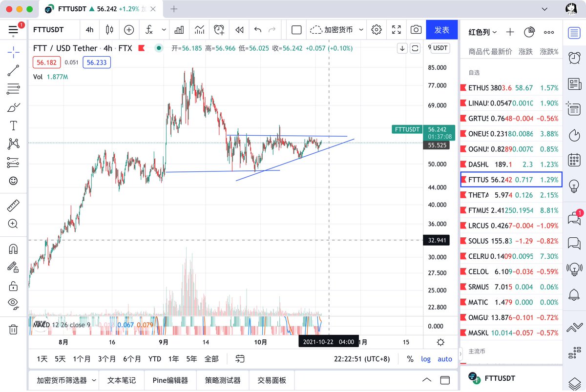Add a symbol to watchlist with plus
Screen dimensions: 586x392
[x=510, y=32]
